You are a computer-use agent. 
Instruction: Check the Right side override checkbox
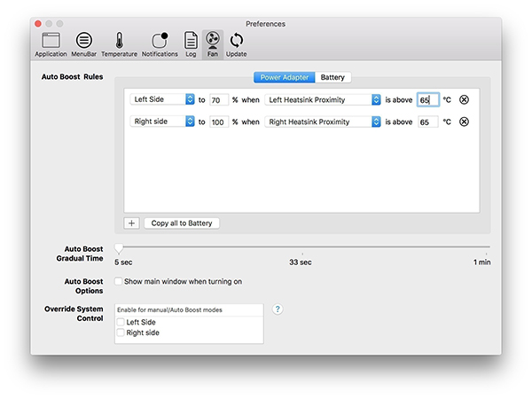[x=121, y=333]
